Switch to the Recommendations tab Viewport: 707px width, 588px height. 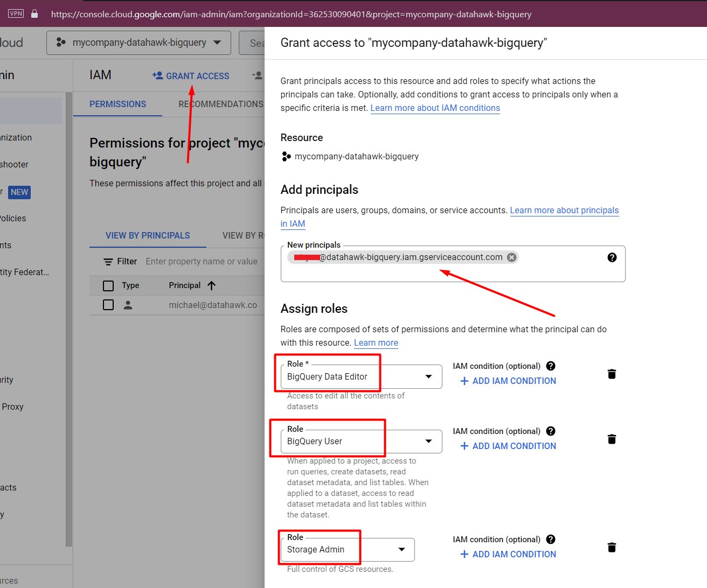[x=221, y=104]
